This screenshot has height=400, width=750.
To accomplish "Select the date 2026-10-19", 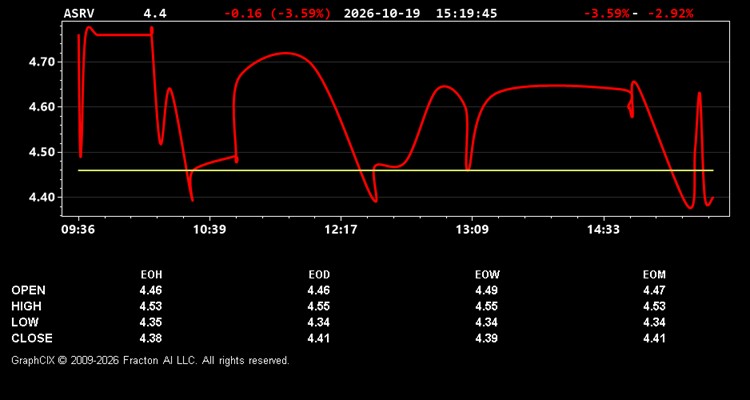I will coord(382,13).
